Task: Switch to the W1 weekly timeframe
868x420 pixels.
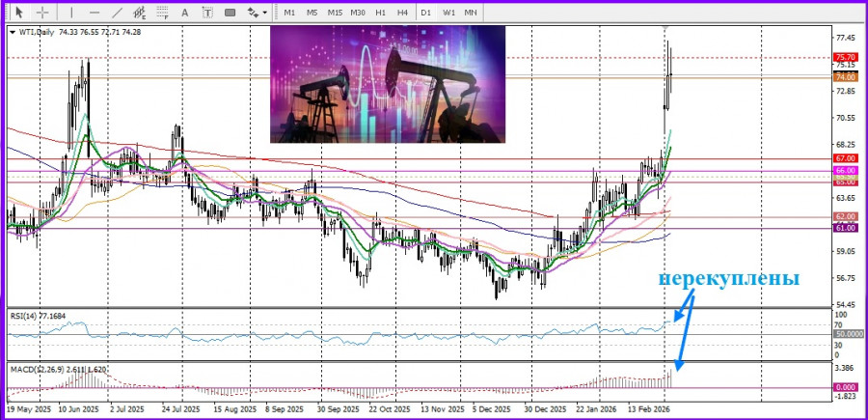Action: [x=449, y=12]
